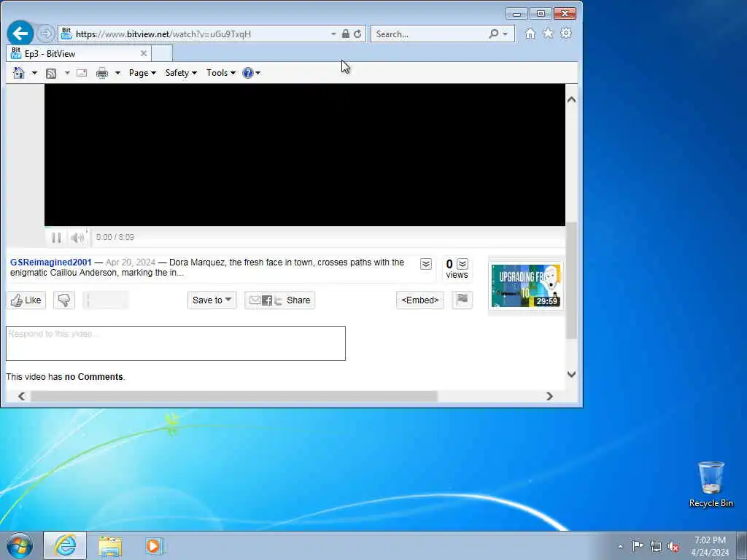
Task: Click the <Embed> button
Action: click(420, 300)
